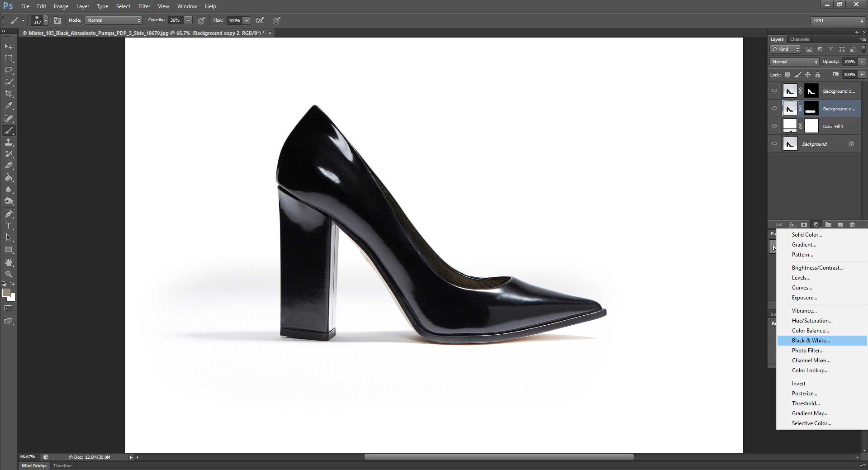
Task: Select the Crop tool
Action: click(9, 94)
